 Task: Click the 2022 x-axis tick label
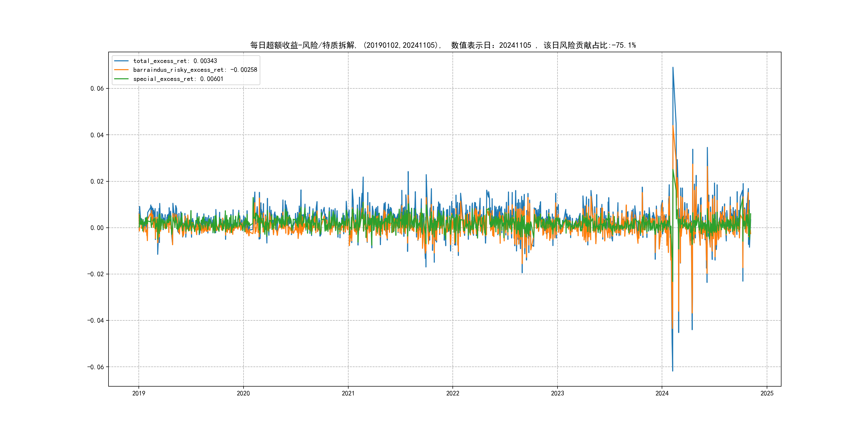click(x=452, y=393)
